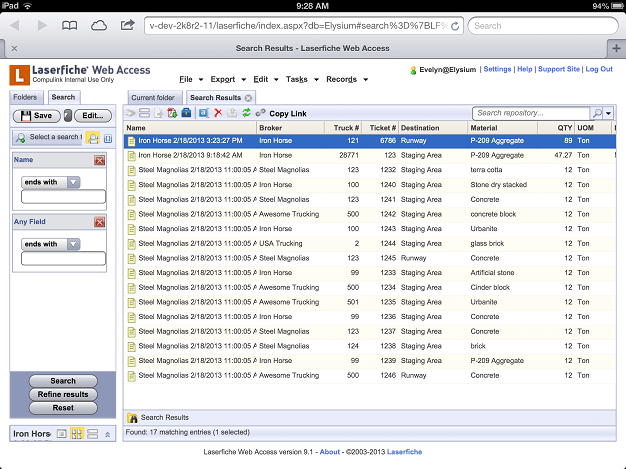The height and width of the screenshot is (469, 626).
Task: Click the red X delete icon
Action: (218, 113)
